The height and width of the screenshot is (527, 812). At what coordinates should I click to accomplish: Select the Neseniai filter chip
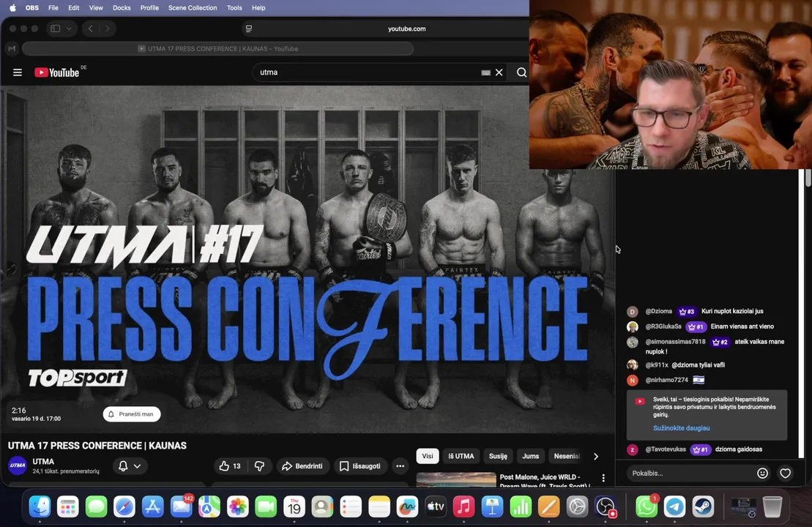coord(566,456)
